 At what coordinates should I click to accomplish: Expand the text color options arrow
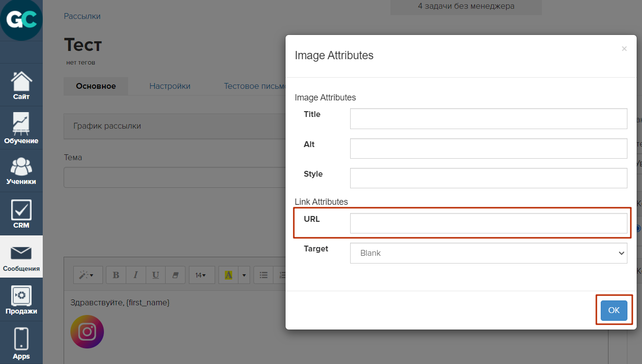click(244, 275)
